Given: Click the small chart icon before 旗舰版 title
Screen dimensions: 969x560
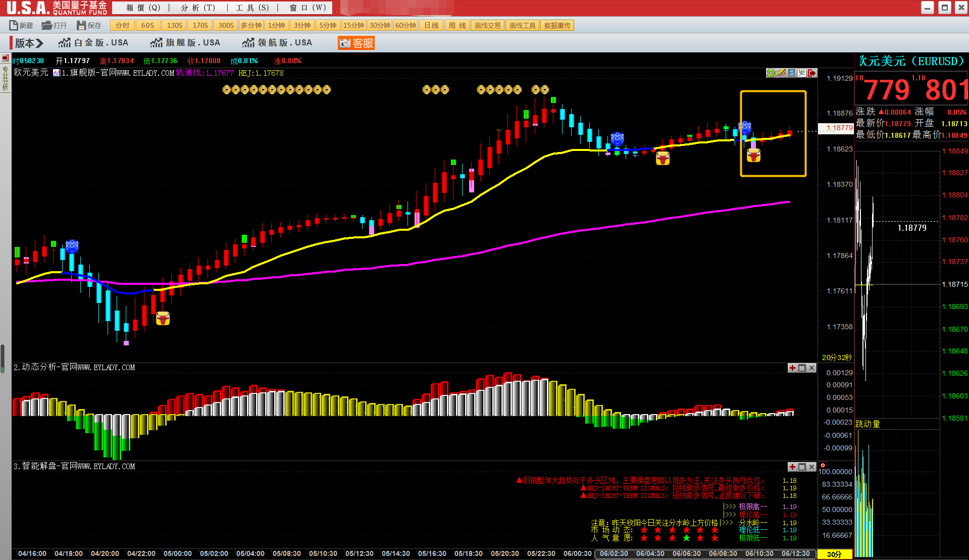Looking at the screenshot, I should [57, 73].
